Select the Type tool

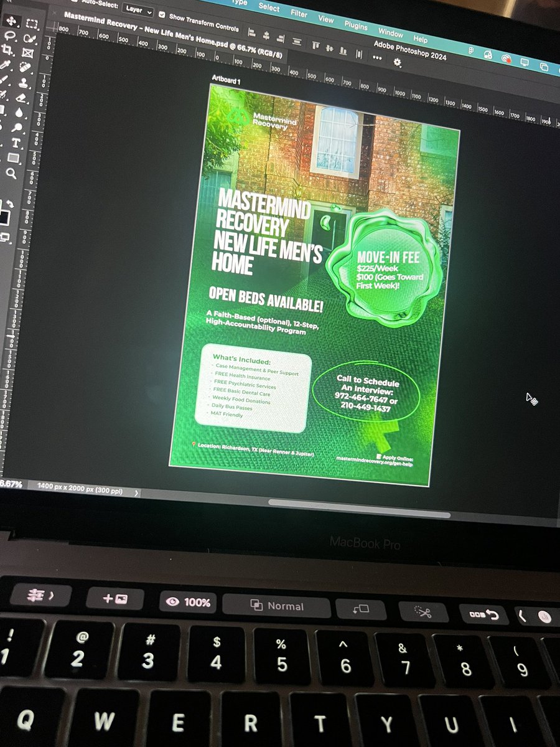click(x=15, y=141)
